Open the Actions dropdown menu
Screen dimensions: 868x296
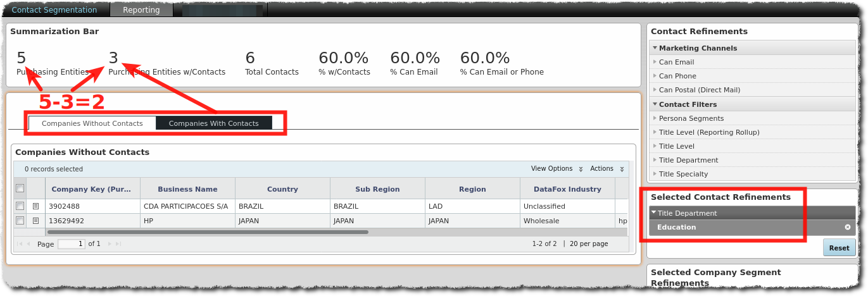(607, 169)
